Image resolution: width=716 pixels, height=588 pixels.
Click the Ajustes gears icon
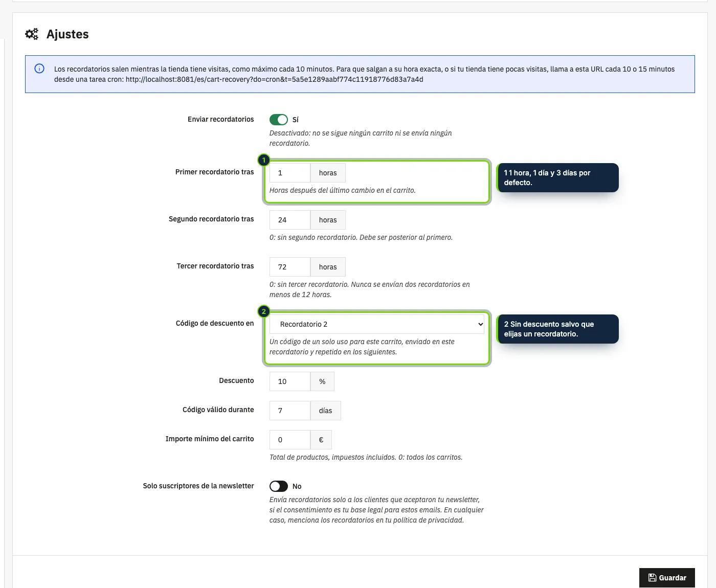click(32, 34)
